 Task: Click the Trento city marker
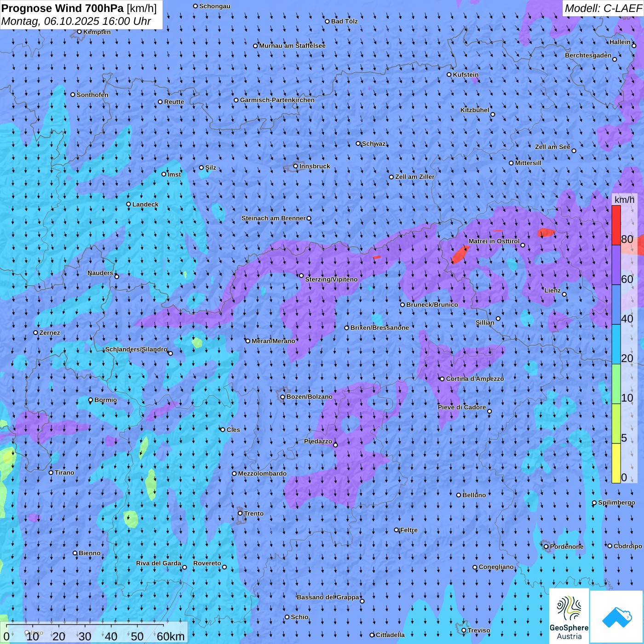tap(240, 513)
